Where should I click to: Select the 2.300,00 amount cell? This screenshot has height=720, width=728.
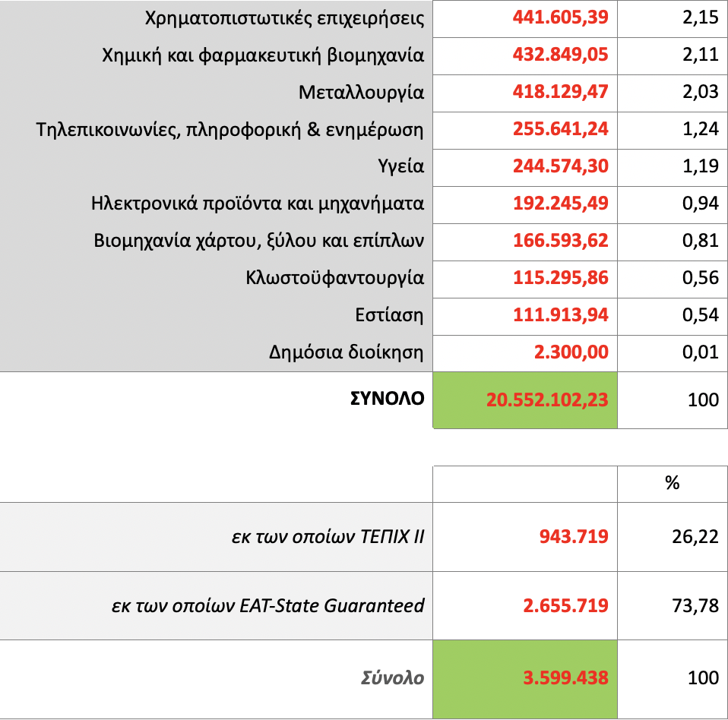(x=574, y=352)
